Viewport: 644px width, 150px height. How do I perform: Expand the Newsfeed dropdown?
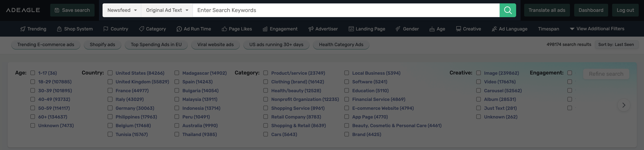122,10
